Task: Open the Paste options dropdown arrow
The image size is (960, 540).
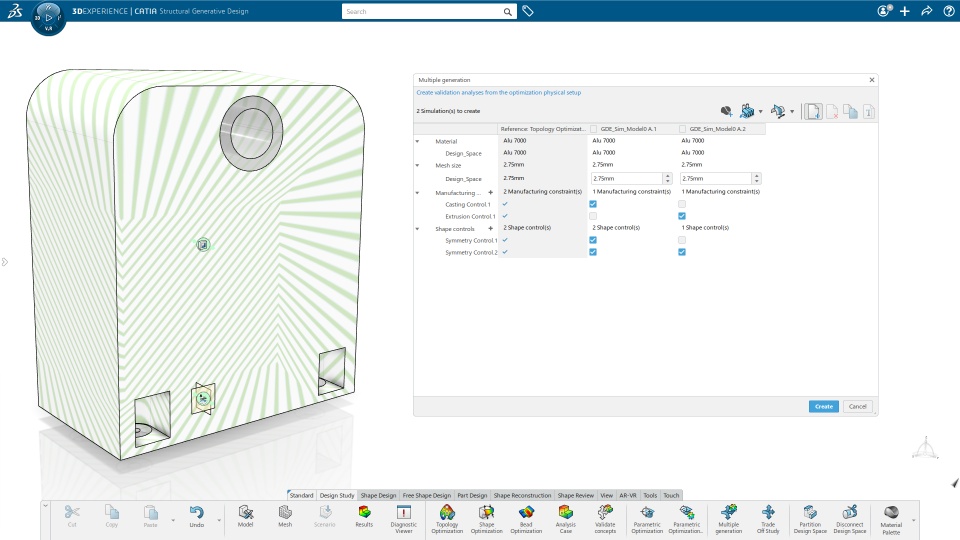Action: pos(173,520)
